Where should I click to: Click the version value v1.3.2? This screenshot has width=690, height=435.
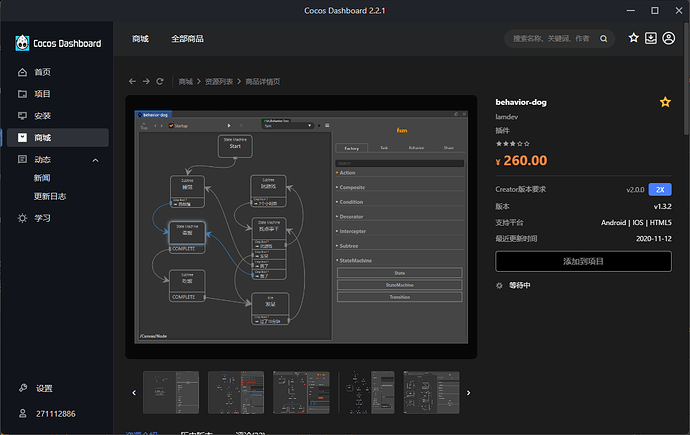662,206
